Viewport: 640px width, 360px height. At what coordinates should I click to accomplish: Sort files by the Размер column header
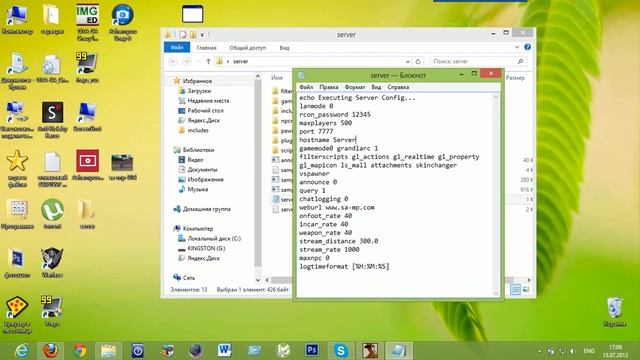pyautogui.click(x=515, y=78)
